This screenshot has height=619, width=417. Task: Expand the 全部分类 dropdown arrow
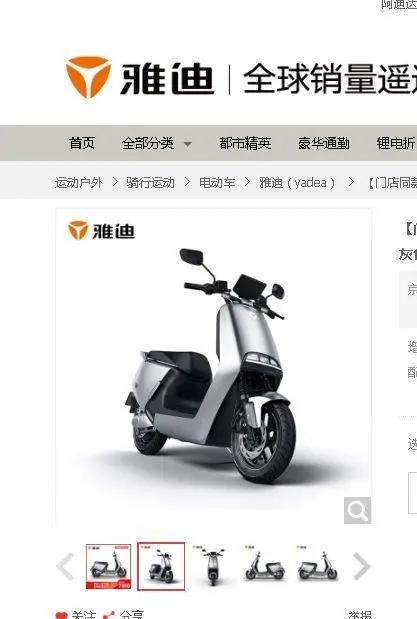tap(188, 144)
